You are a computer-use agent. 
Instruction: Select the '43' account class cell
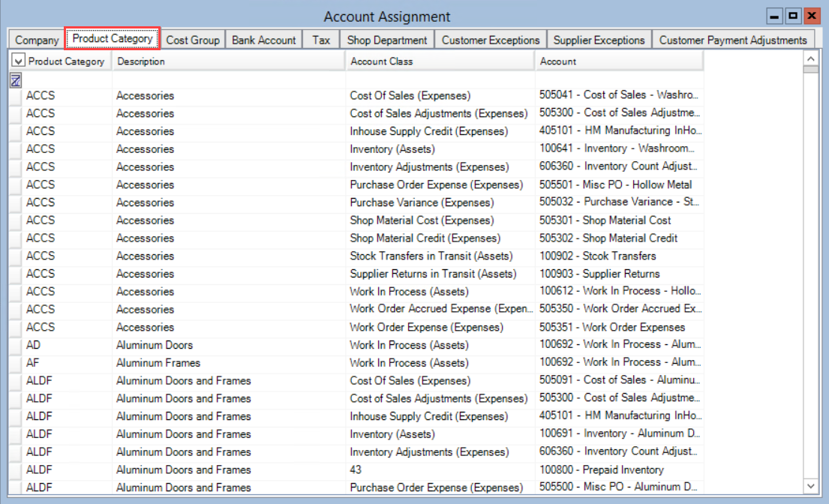tap(440, 470)
